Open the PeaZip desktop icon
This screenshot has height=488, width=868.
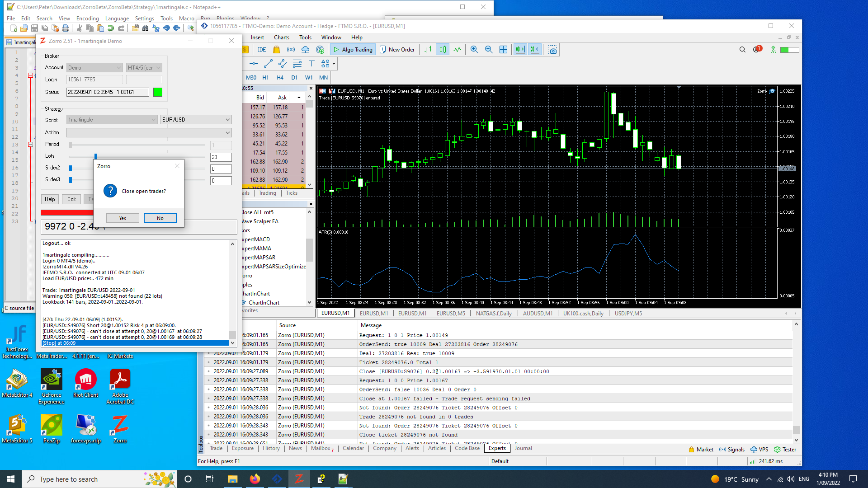pyautogui.click(x=52, y=429)
